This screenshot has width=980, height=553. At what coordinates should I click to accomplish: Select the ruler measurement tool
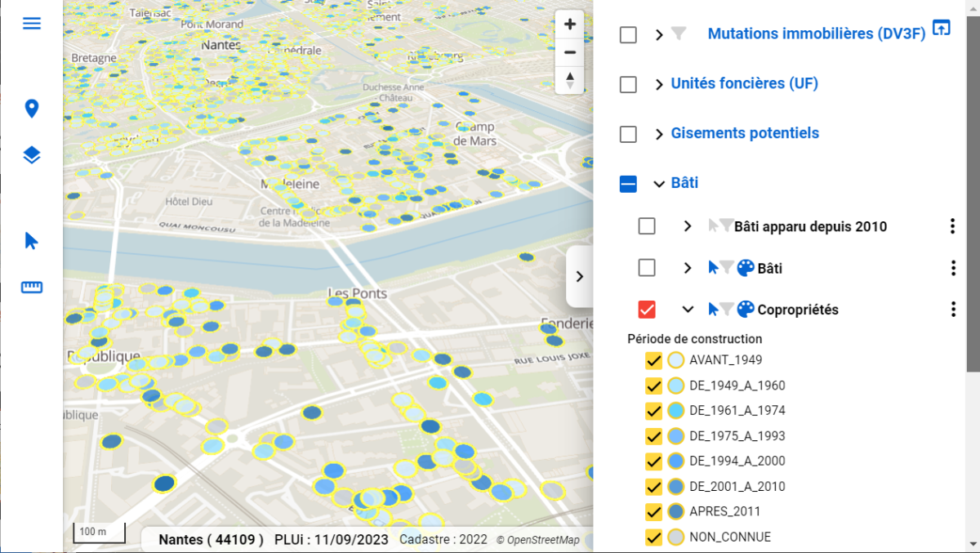[32, 287]
